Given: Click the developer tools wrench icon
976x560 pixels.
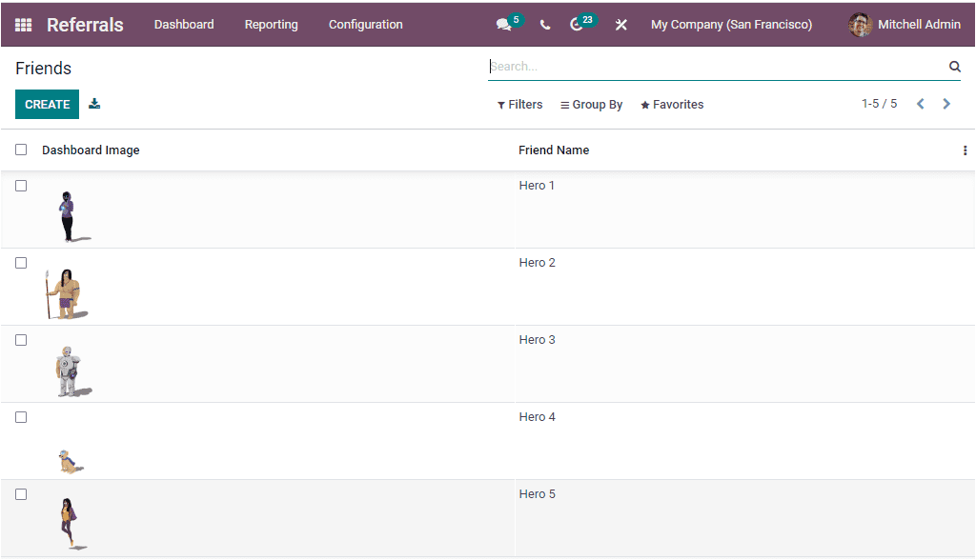Looking at the screenshot, I should (620, 24).
